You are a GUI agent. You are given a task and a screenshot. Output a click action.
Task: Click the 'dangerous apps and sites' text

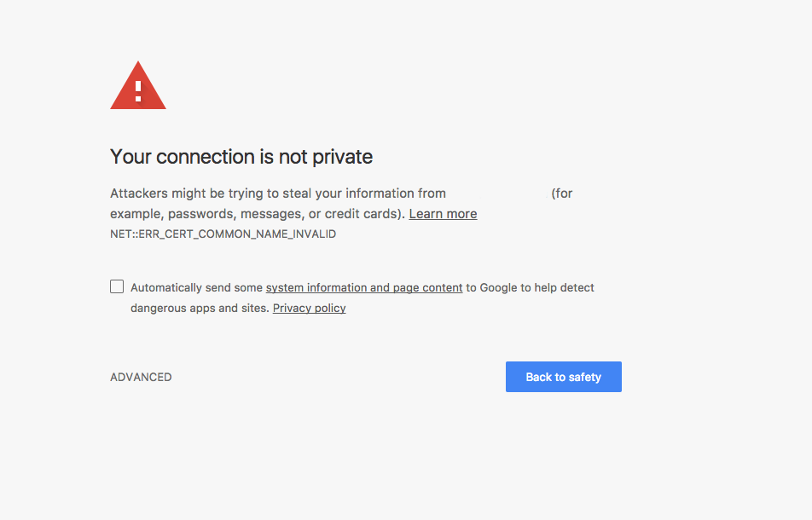coord(200,309)
